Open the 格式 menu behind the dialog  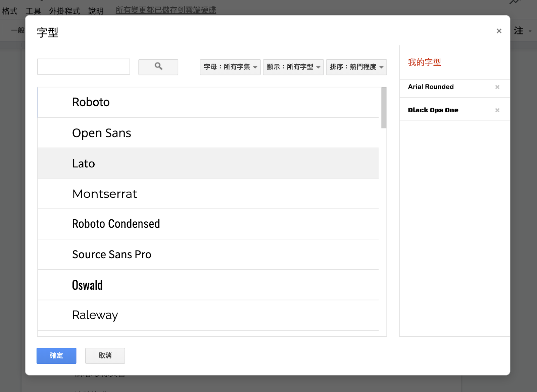click(x=10, y=11)
